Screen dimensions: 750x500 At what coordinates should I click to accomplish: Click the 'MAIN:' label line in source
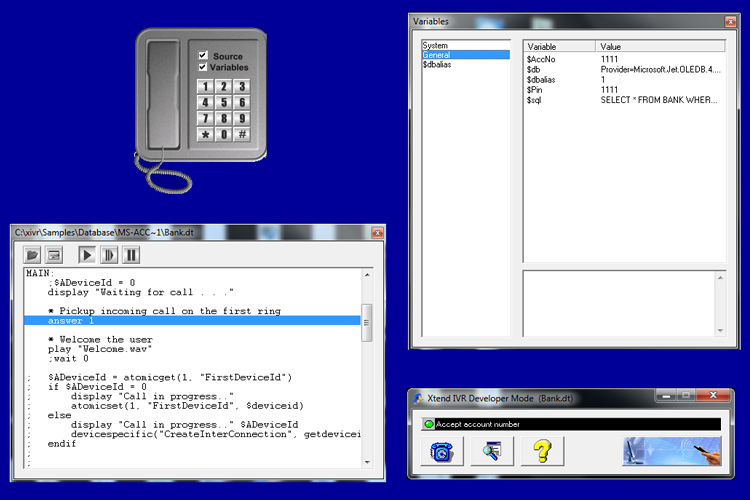click(40, 273)
